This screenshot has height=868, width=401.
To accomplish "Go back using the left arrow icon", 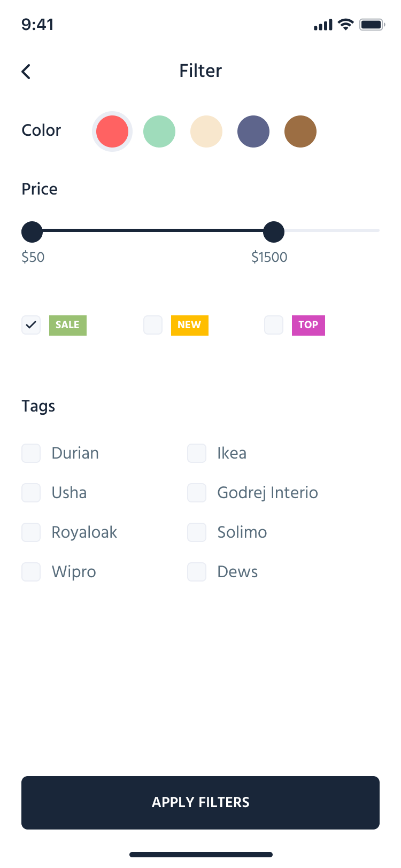I will pos(26,72).
